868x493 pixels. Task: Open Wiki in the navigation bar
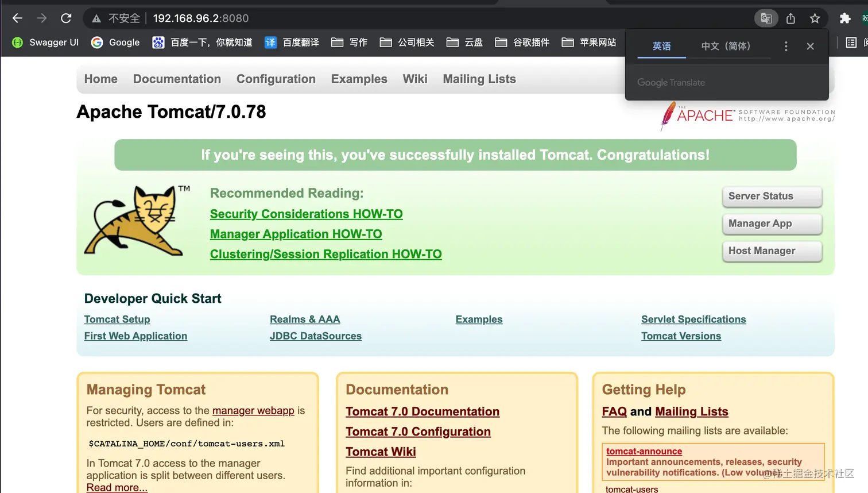pyautogui.click(x=415, y=79)
